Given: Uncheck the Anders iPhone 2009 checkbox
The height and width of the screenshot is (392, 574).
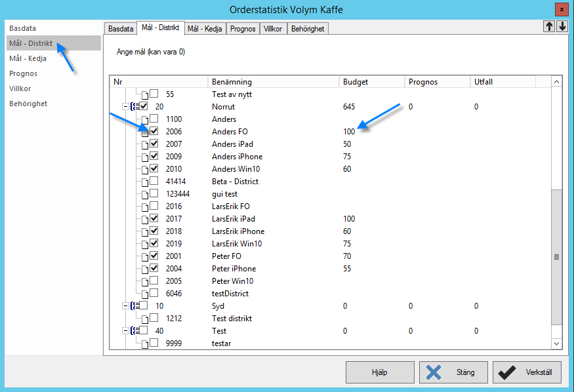Looking at the screenshot, I should [154, 156].
